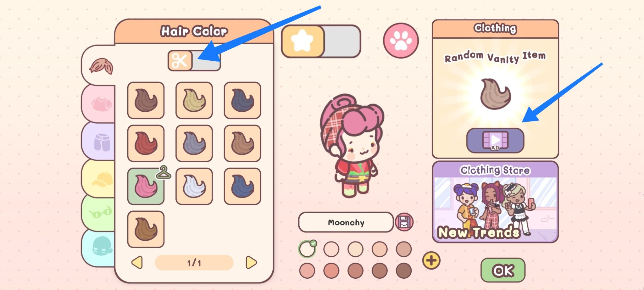Watch ad for Random Vanity Item

click(495, 140)
